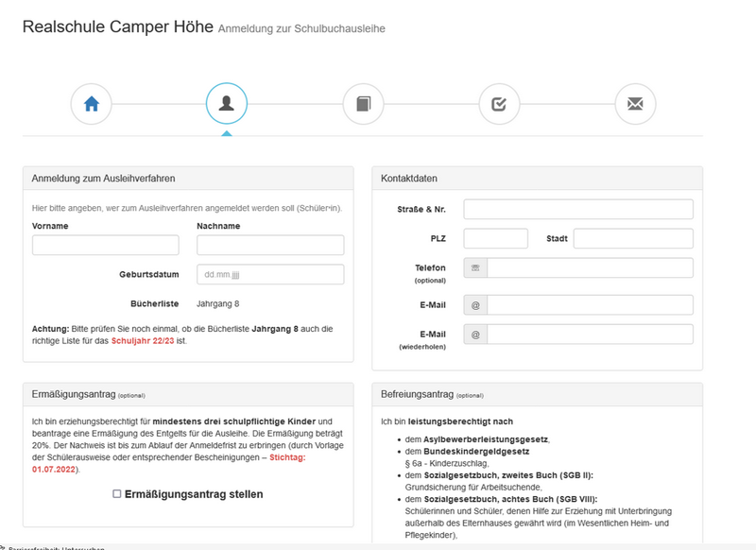Screen dimensions: 756x550
Task: Focus the first E-Mail input field
Action: pos(590,305)
